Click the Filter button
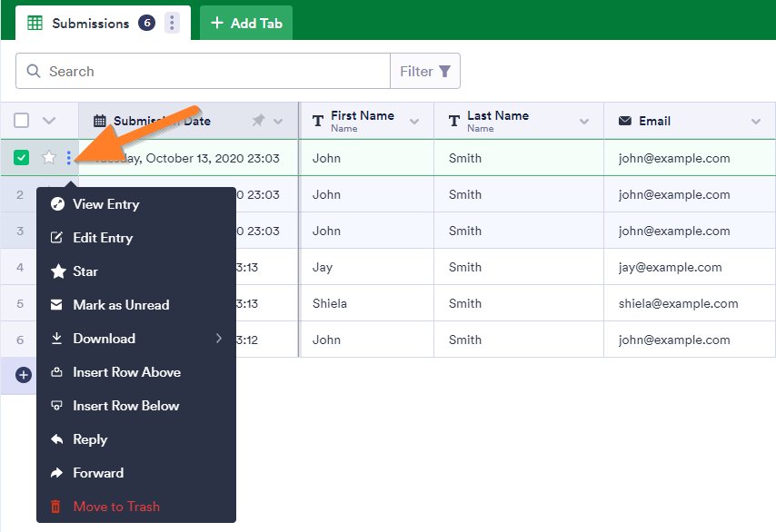776x532 pixels. coord(424,72)
